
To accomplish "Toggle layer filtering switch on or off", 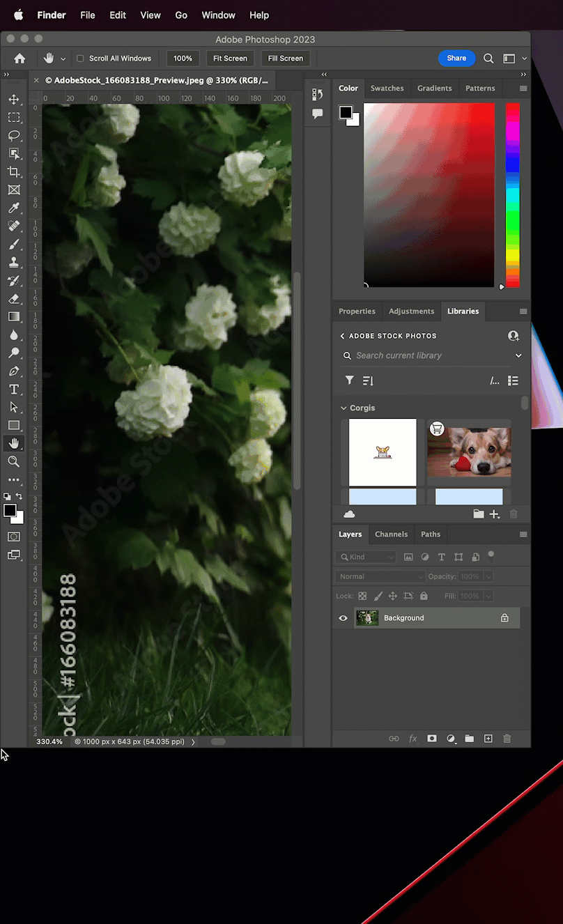I will coord(491,556).
